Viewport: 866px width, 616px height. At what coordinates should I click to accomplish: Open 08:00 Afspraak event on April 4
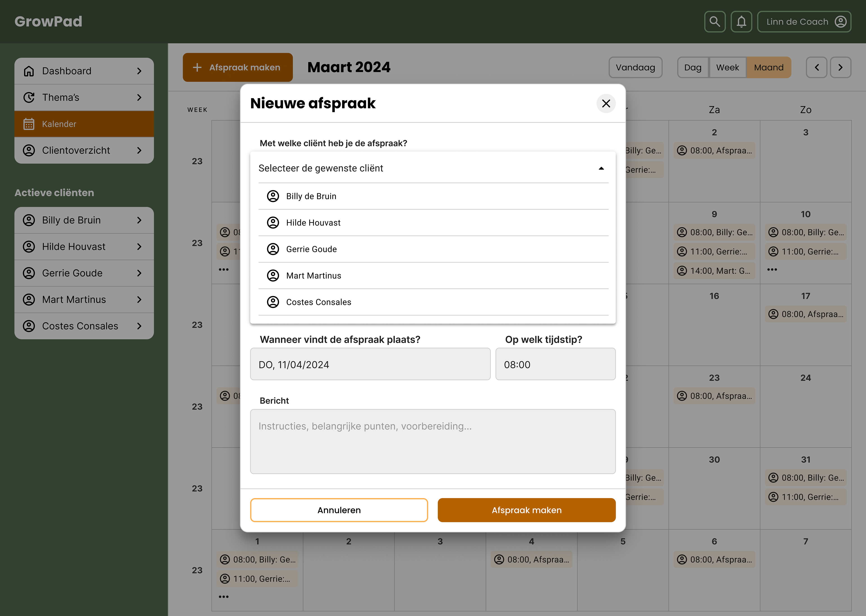click(x=532, y=559)
